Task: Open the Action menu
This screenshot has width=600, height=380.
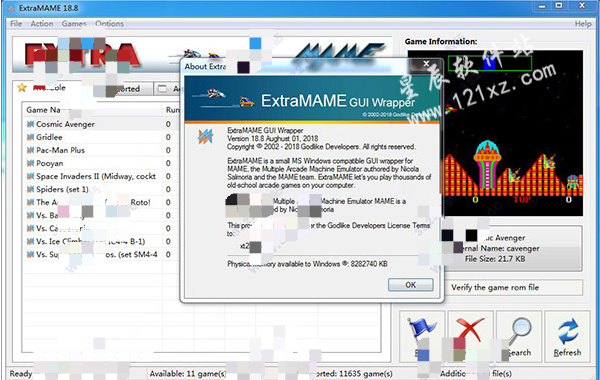Action: coord(42,24)
